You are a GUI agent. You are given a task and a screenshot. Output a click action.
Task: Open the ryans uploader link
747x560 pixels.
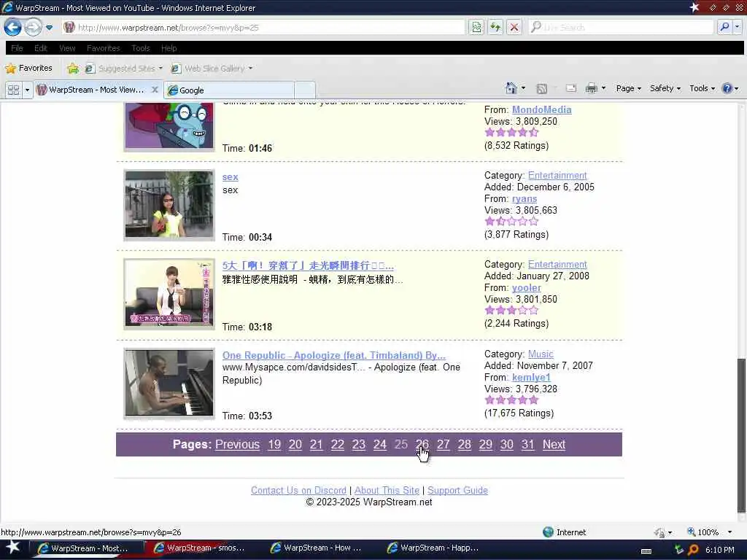525,198
